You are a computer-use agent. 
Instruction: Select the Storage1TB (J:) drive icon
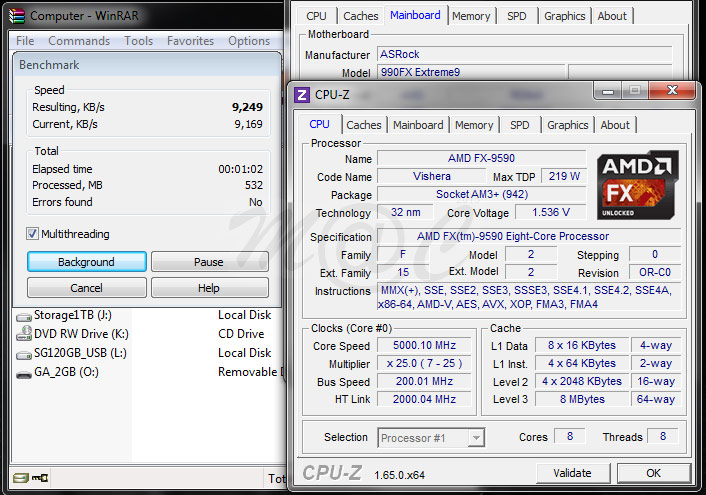[24, 317]
